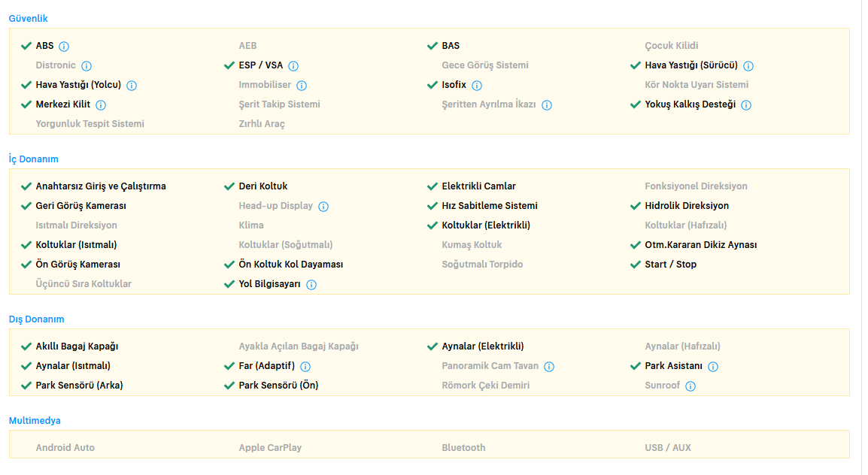Image resolution: width=868 pixels, height=475 pixels.
Task: Click the Soğutmalı Torpido label
Action: pyautogui.click(x=482, y=265)
